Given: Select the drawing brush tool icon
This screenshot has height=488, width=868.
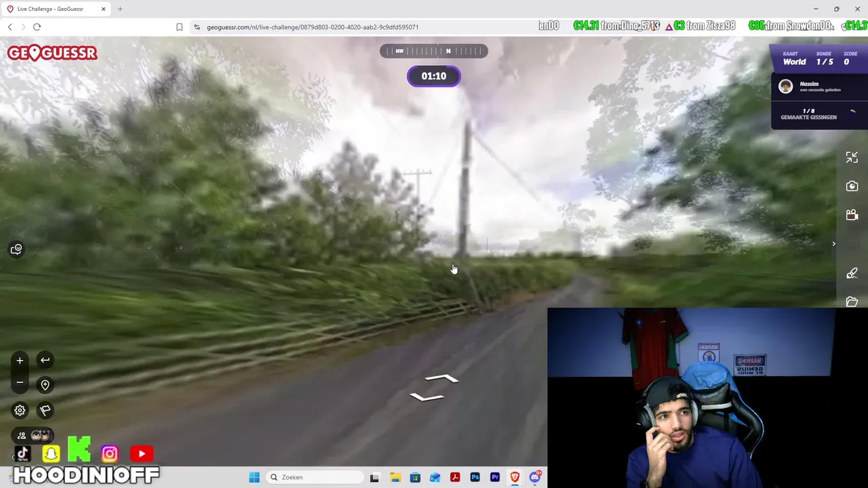Looking at the screenshot, I should pyautogui.click(x=852, y=273).
